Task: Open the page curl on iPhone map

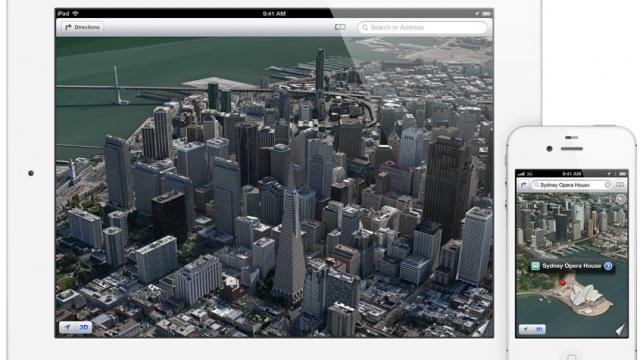Action: (x=620, y=329)
